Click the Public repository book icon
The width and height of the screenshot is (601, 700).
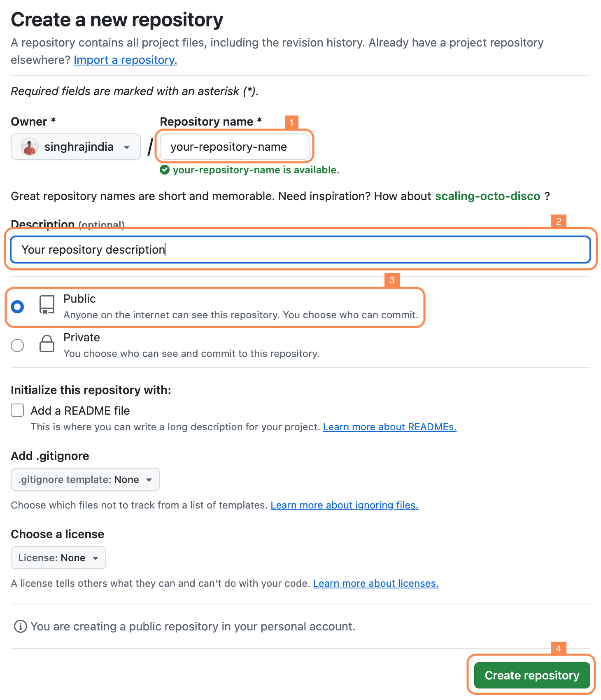coord(47,305)
